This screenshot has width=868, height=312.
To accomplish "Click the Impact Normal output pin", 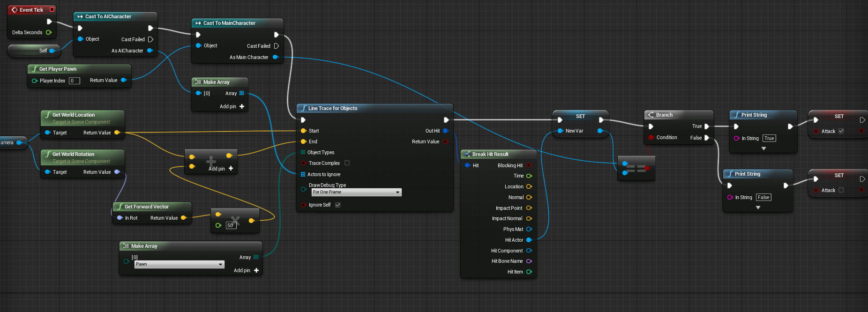I will tap(529, 218).
